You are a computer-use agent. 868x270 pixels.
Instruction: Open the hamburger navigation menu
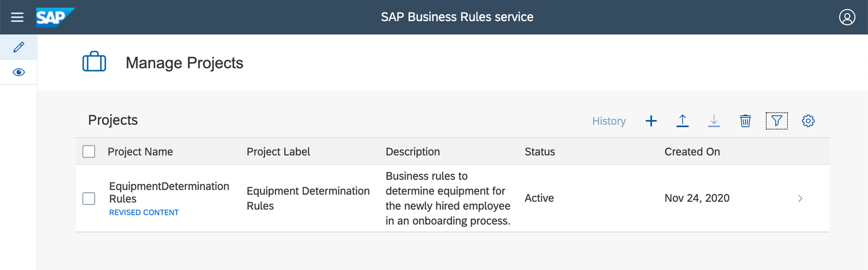17,17
